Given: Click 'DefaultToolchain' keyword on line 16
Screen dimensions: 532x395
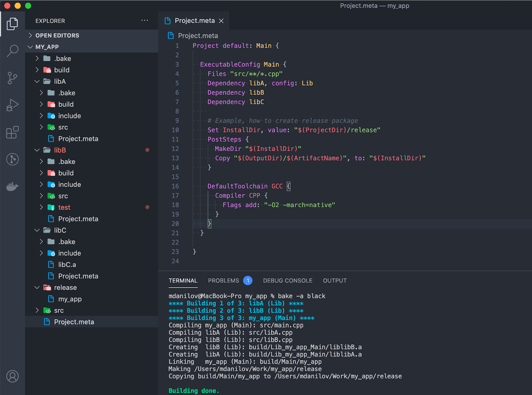Looking at the screenshot, I should (237, 186).
